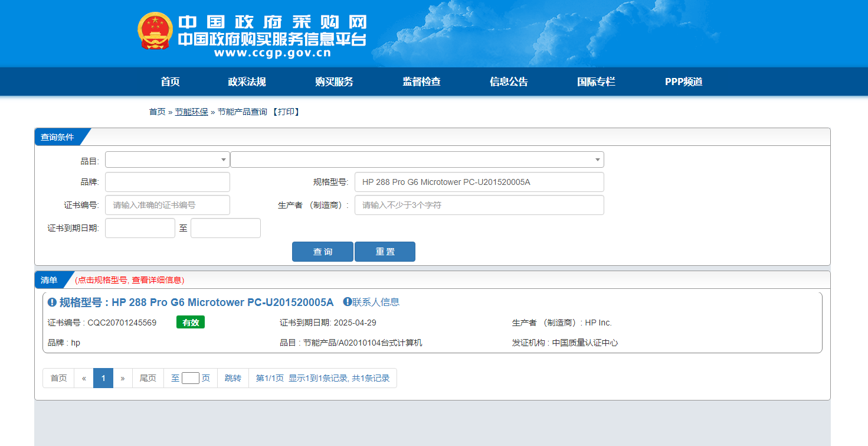Image resolution: width=868 pixels, height=446 pixels.
Task: Click the certificate expiry start date field
Action: (x=140, y=228)
